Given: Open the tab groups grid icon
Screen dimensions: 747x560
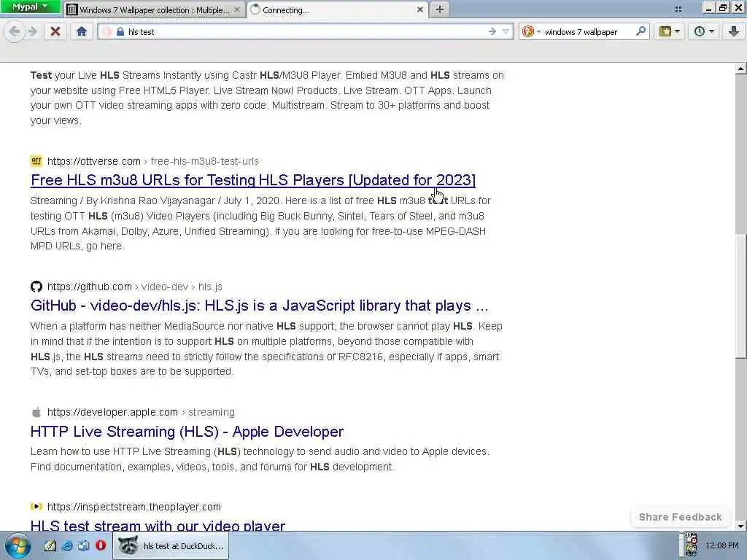Looking at the screenshot, I should click(678, 9).
